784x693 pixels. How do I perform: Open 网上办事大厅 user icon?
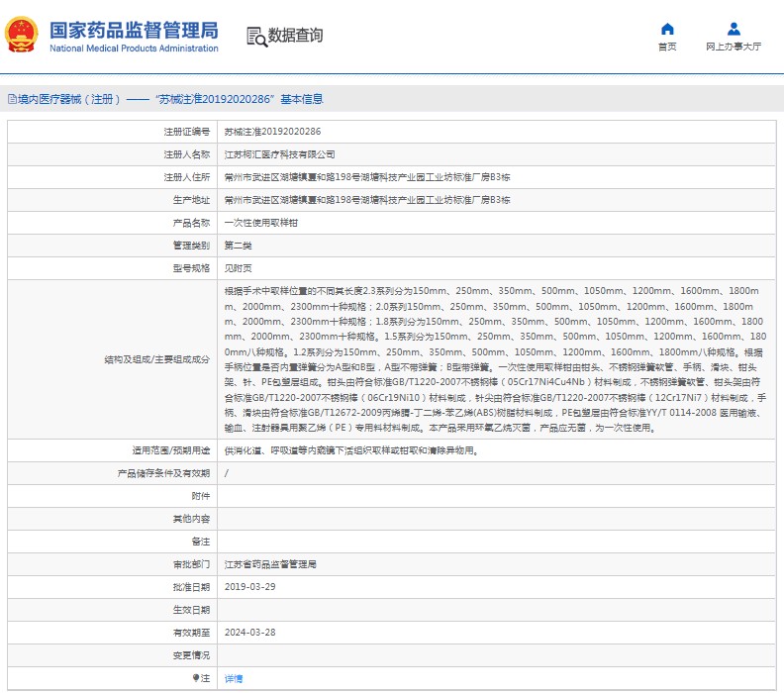734,29
